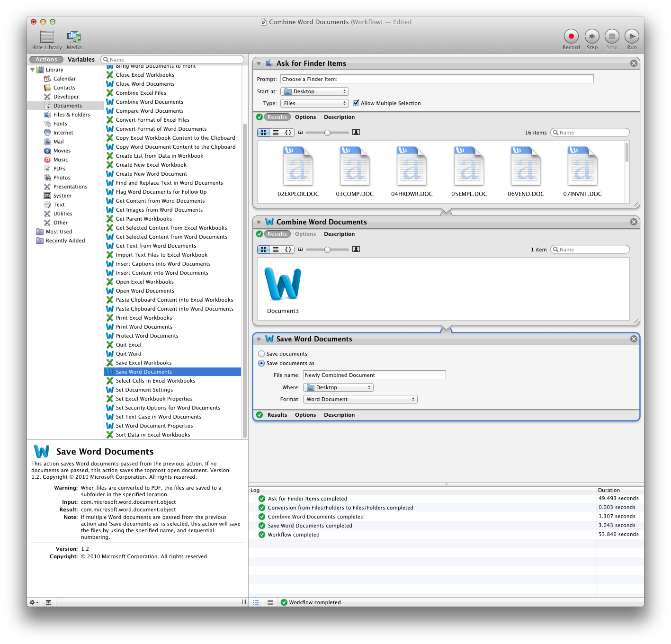Click large-thumbnail icon in Ask for Finder Items results
The height and width of the screenshot is (644, 671).
(356, 133)
